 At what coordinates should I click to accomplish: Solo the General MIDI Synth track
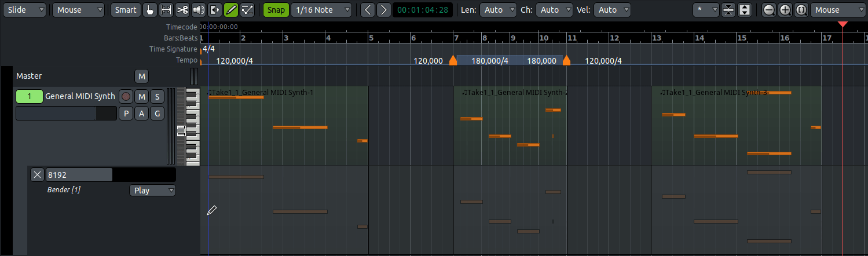point(157,97)
